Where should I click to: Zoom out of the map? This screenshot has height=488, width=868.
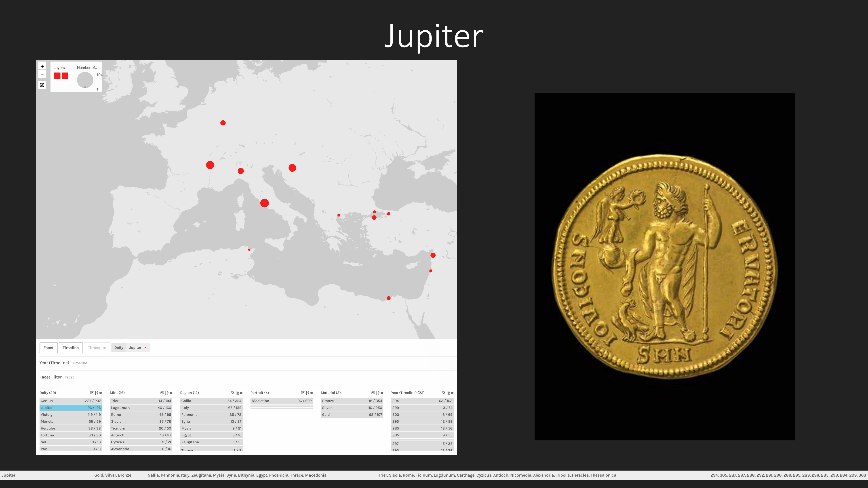[x=42, y=74]
